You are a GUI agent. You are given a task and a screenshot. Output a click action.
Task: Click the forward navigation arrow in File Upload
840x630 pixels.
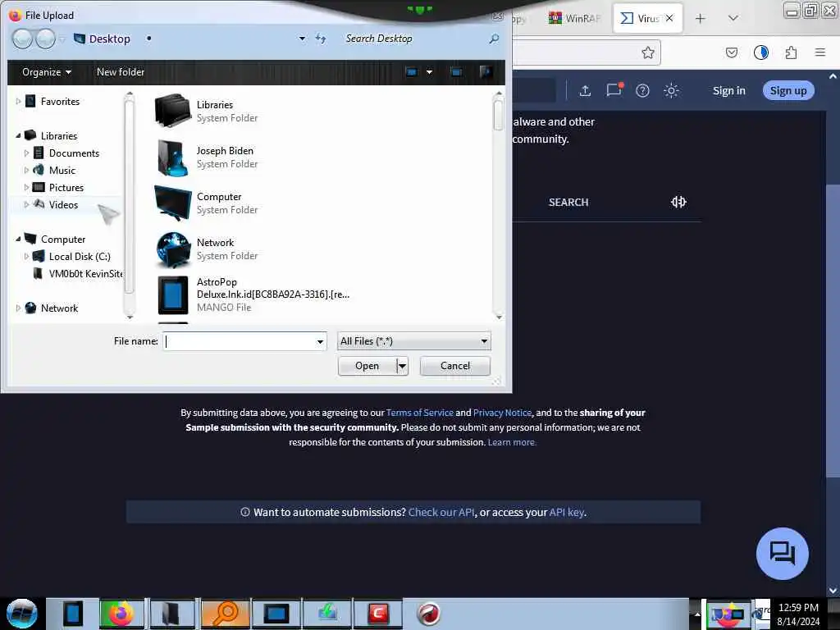click(45, 39)
